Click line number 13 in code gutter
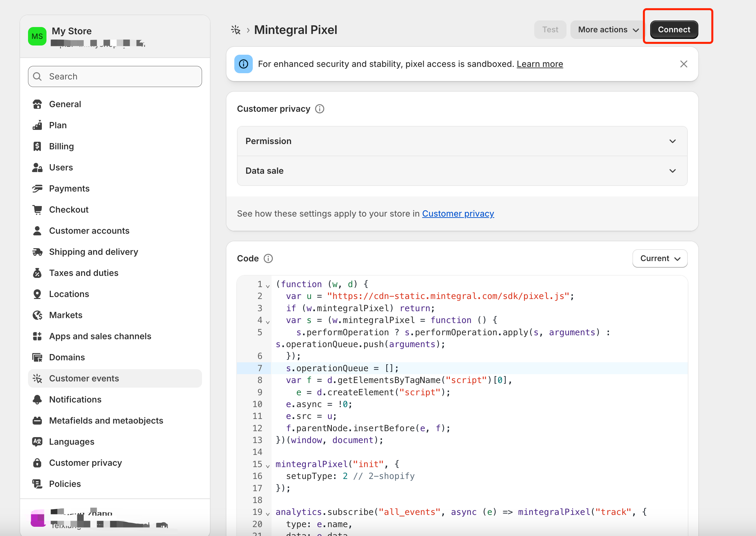Viewport: 756px width, 536px height. coord(257,440)
